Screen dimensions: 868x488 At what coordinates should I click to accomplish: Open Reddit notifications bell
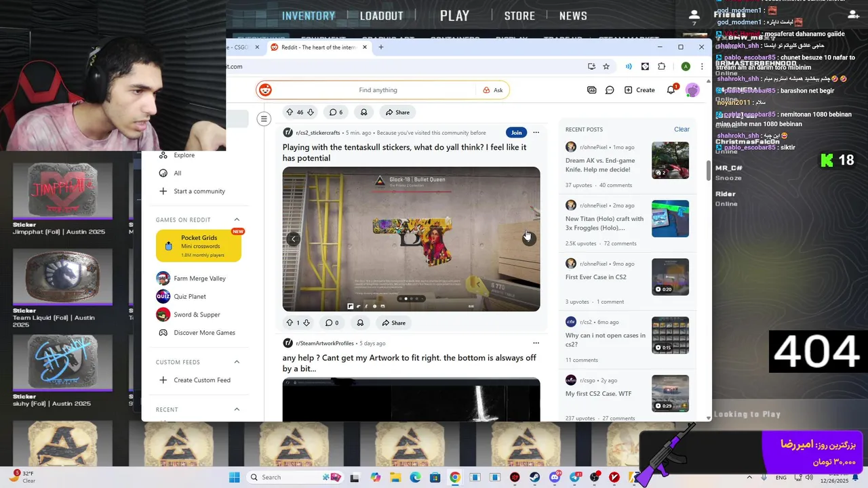671,90
